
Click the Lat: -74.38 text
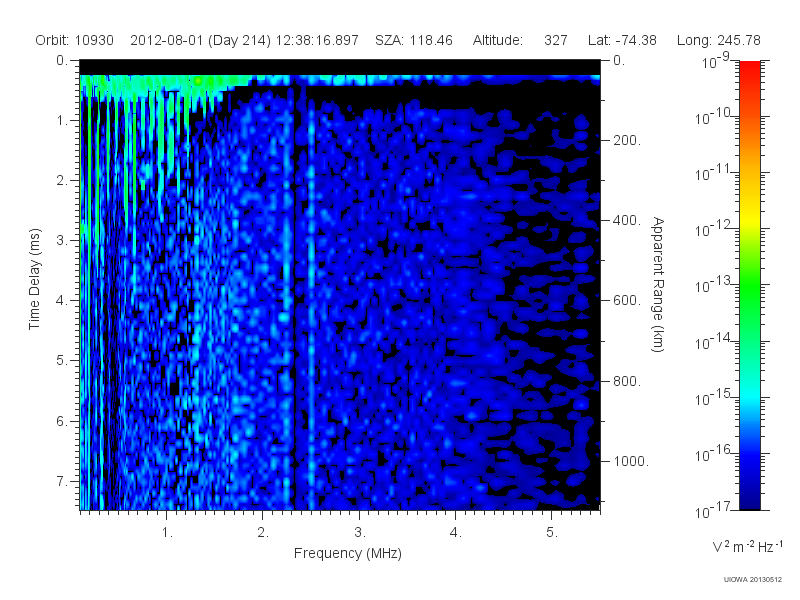622,40
